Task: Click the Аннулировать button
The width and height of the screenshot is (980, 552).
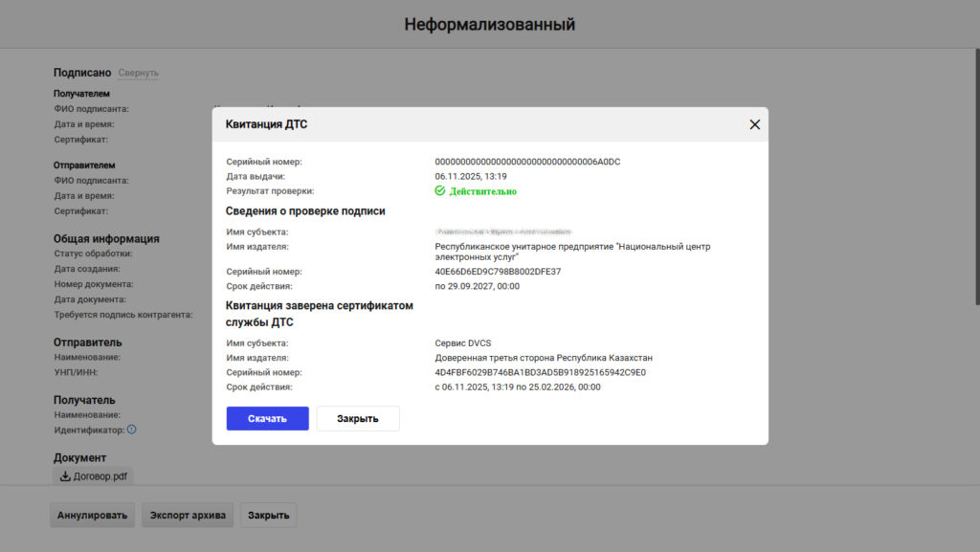Action: point(92,515)
